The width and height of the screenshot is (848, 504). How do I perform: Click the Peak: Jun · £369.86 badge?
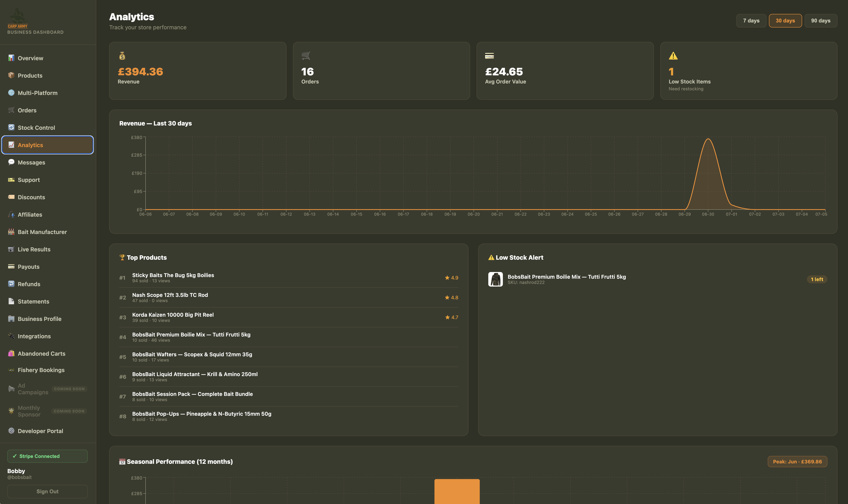point(797,461)
